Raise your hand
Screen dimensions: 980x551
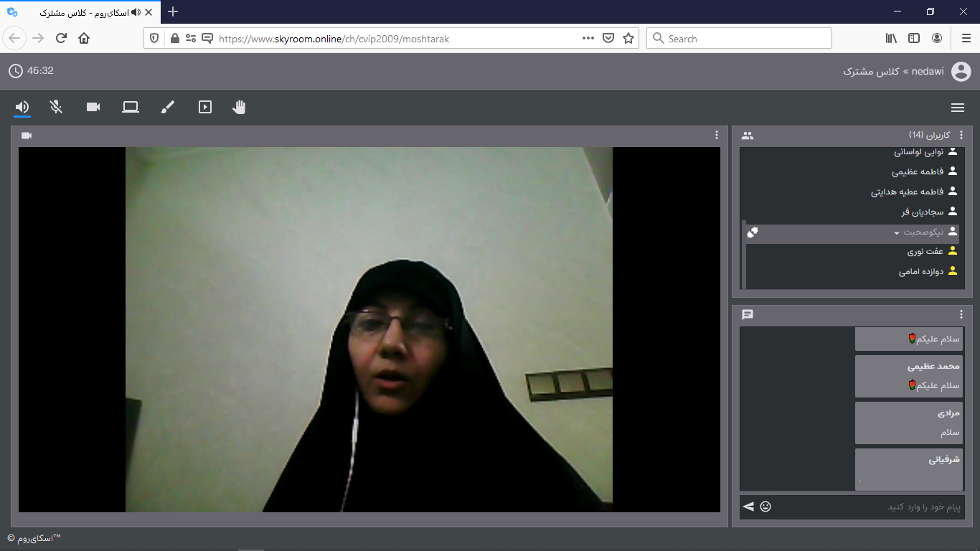239,107
